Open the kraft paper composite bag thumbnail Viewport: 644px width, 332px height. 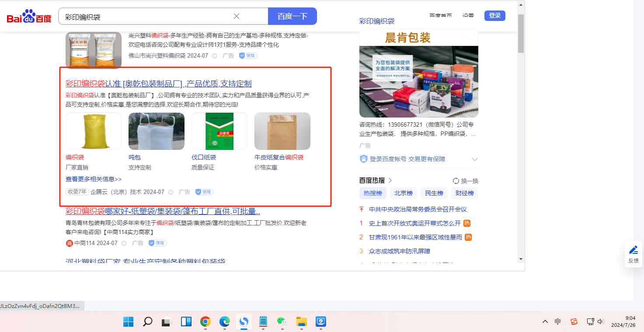coord(282,131)
